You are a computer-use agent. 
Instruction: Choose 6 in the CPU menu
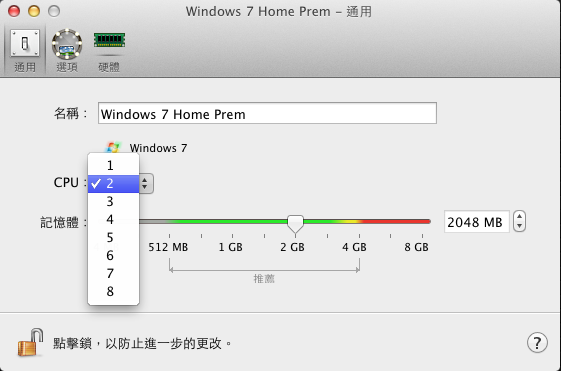113,255
